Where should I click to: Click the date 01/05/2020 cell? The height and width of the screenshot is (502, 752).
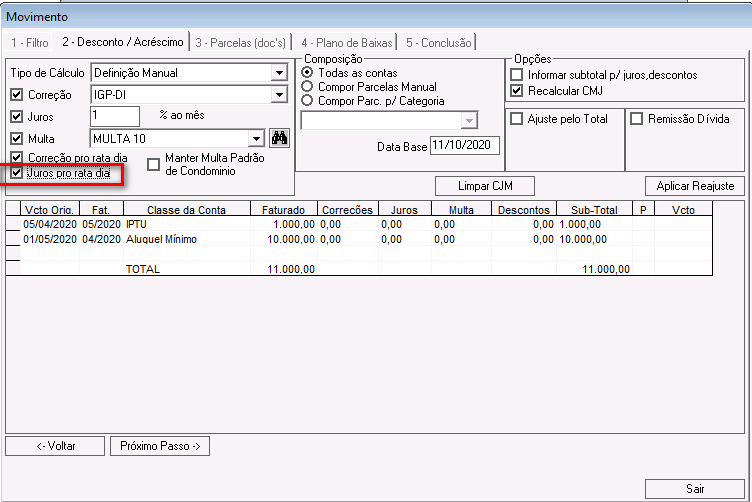(50, 239)
